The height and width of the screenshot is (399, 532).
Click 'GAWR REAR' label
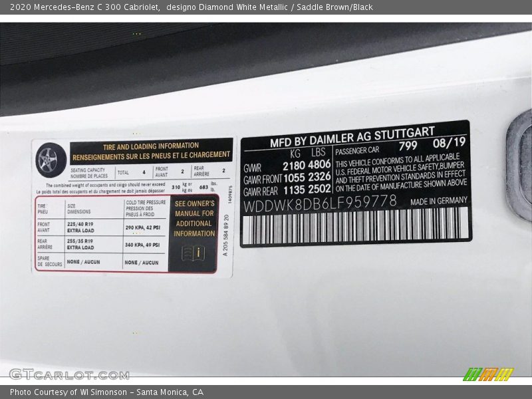(261, 192)
